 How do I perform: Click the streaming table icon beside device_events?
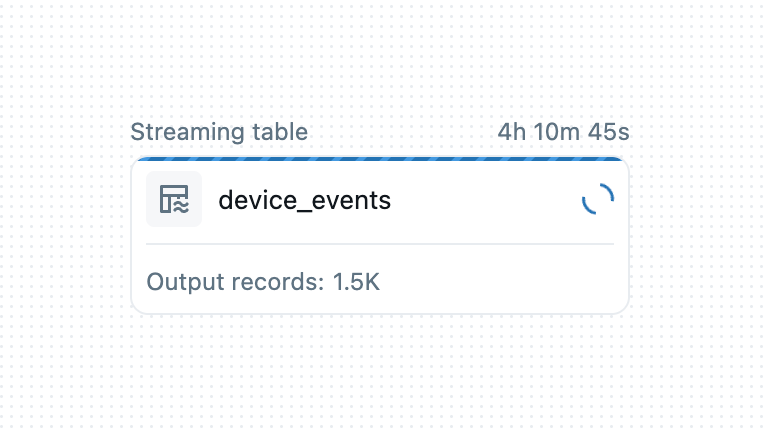[174, 200]
